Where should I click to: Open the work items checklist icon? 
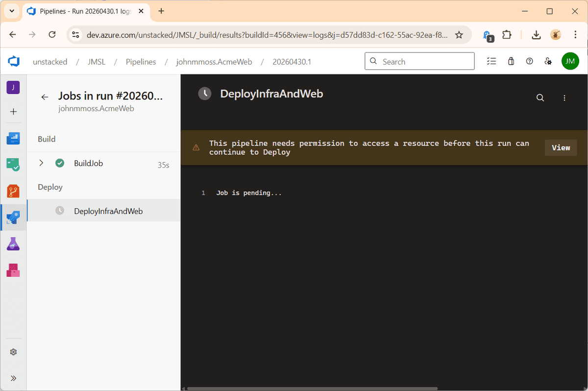pyautogui.click(x=491, y=61)
